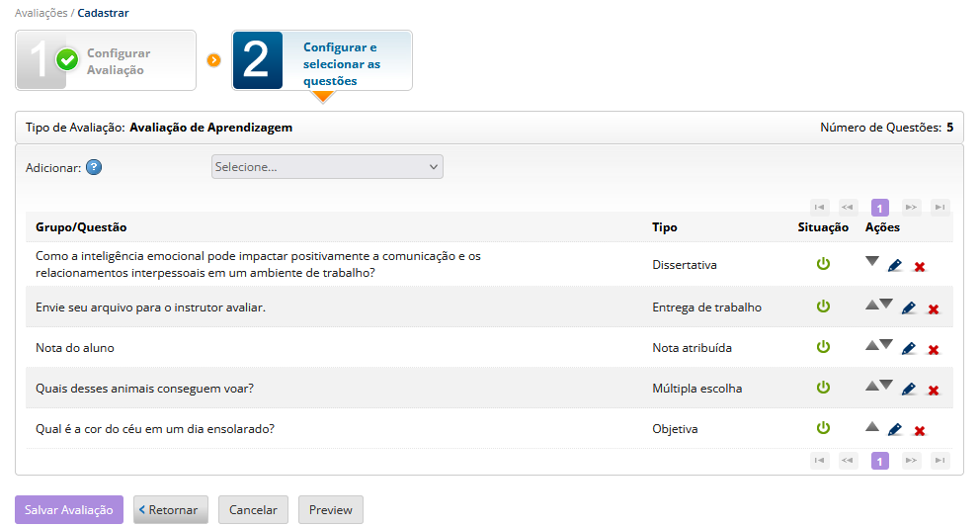The height and width of the screenshot is (527, 980).
Task: Go to step 1 Configurar Avaliação
Action: (106, 60)
